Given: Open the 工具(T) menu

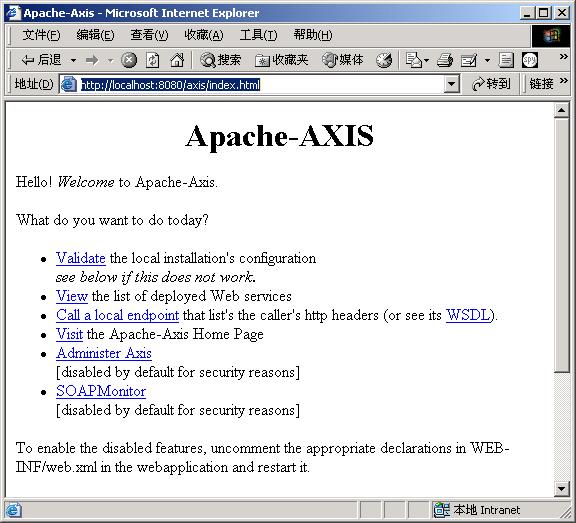Looking at the screenshot, I should pos(258,35).
